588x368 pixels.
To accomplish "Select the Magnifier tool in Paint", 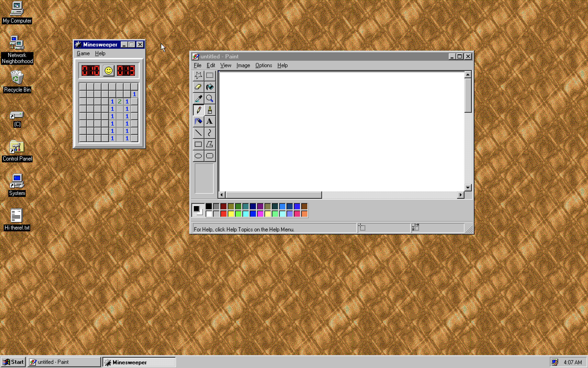I will (210, 98).
